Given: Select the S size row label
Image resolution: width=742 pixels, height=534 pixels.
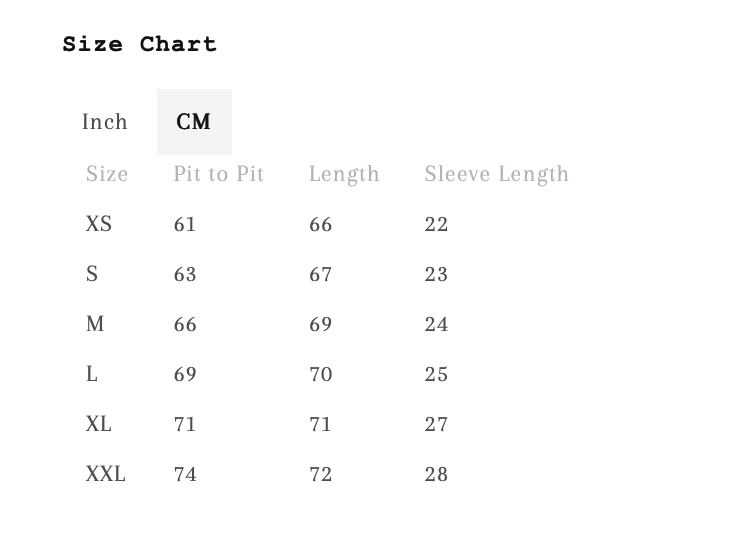Looking at the screenshot, I should [x=92, y=274].
